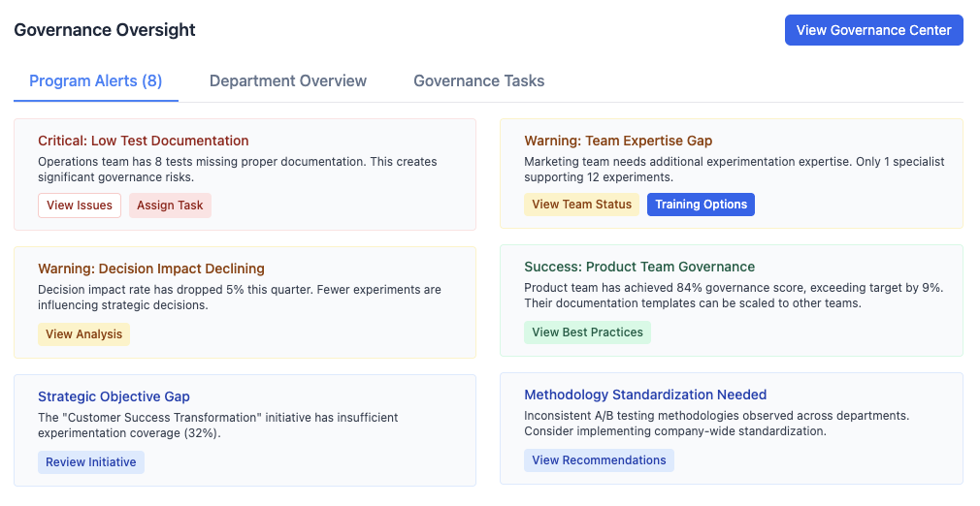Image resolution: width=980 pixels, height=506 pixels.
Task: Switch to Program Alerts tab
Action: (x=96, y=81)
